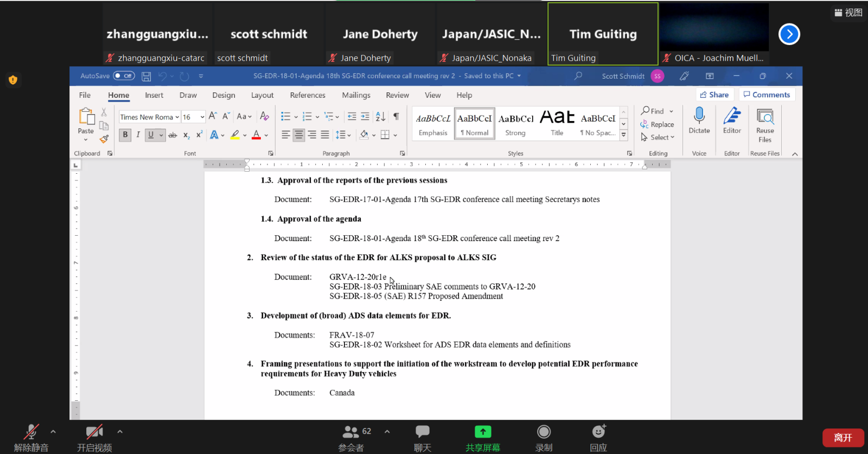
Task: Switch to the Layout tab
Action: (x=262, y=95)
